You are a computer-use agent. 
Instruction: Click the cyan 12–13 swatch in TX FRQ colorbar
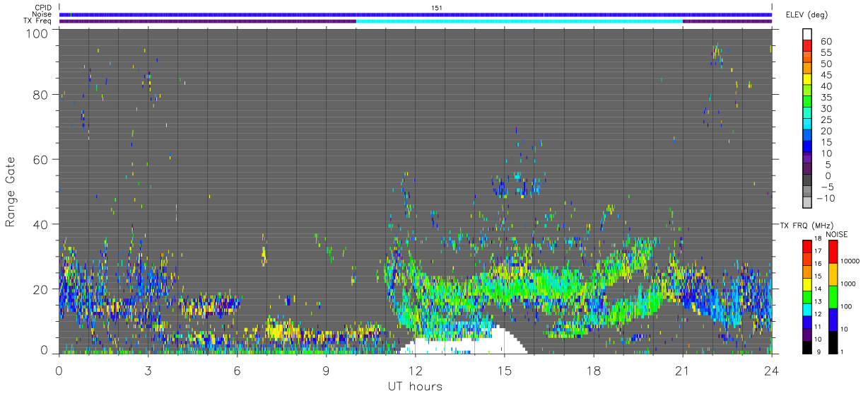(807, 308)
